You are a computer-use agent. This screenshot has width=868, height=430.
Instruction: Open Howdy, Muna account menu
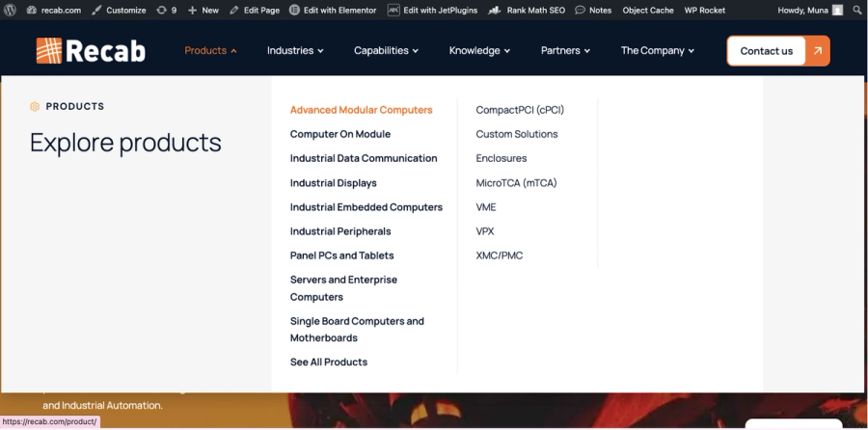810,10
